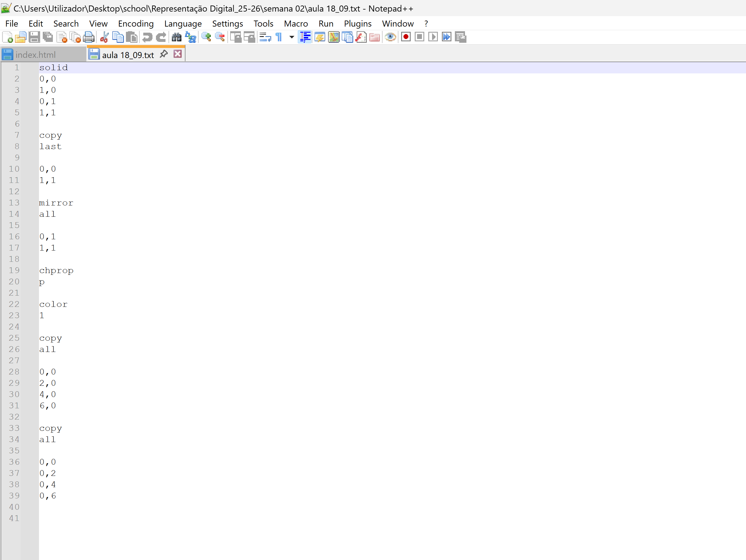Viewport: 746px width, 560px height.
Task: Click the Zoom In magnifier icon
Action: click(206, 37)
